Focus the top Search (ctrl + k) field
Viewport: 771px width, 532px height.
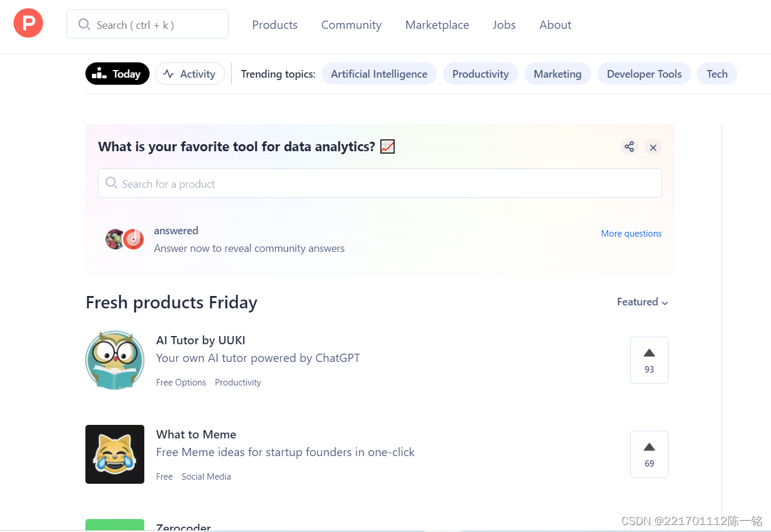pyautogui.click(x=147, y=24)
